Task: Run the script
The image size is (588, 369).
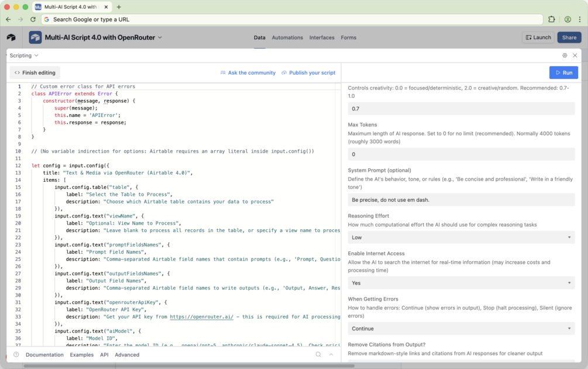Action: [563, 73]
